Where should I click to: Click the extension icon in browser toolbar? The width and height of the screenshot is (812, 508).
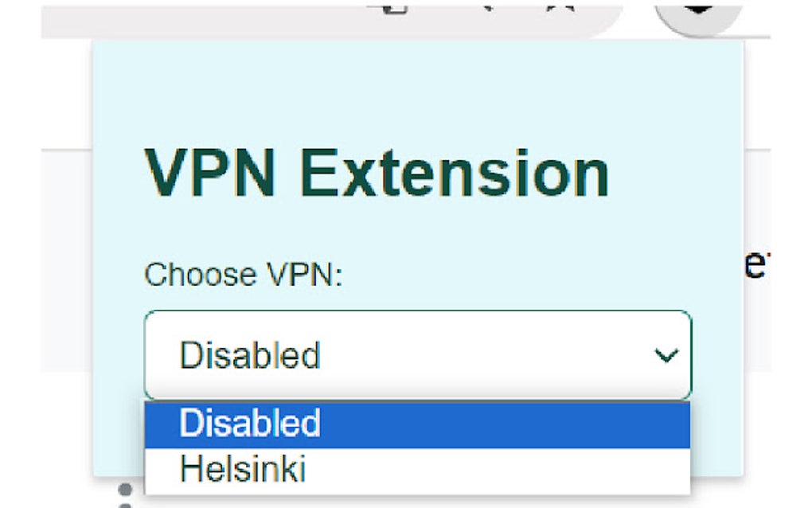coord(697,11)
